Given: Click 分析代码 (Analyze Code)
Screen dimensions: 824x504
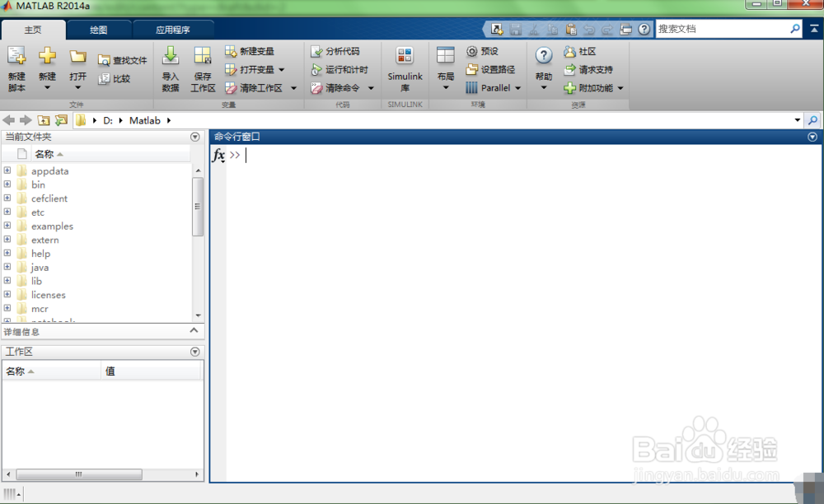Looking at the screenshot, I should tap(335, 51).
